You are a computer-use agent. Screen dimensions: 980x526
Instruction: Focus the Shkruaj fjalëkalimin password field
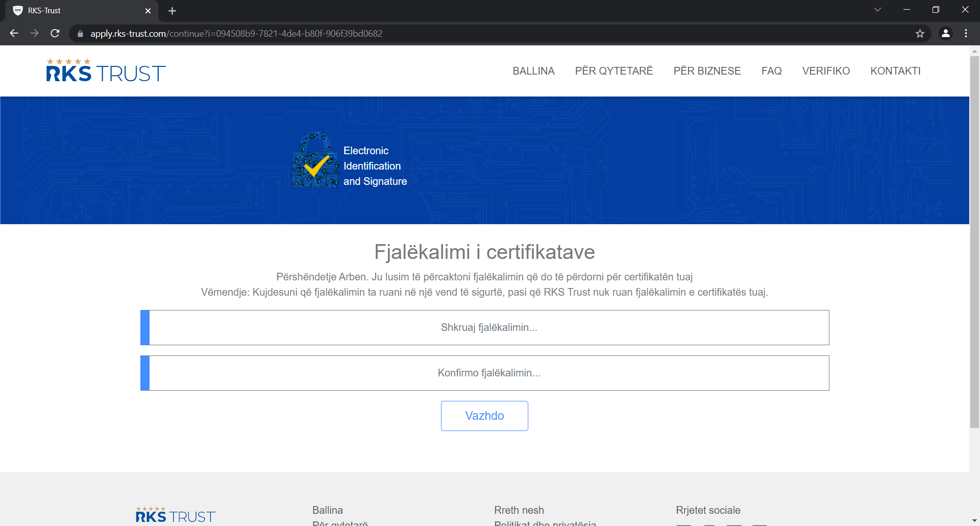485,327
